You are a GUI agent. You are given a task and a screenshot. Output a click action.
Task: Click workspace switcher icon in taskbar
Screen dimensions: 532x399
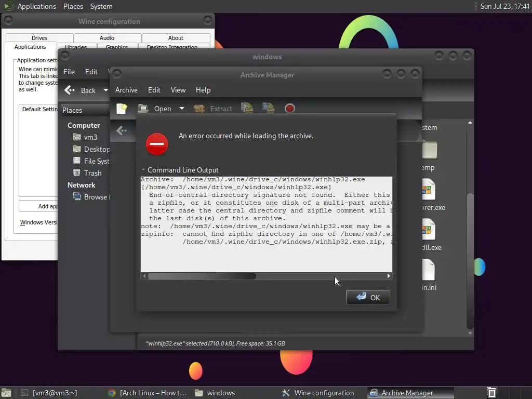click(491, 393)
